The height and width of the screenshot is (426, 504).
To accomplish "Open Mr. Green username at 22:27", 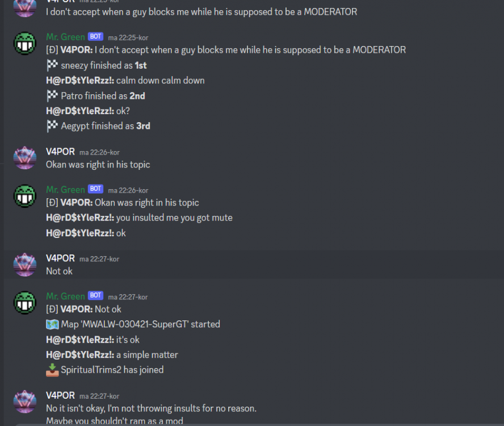I will (x=65, y=296).
